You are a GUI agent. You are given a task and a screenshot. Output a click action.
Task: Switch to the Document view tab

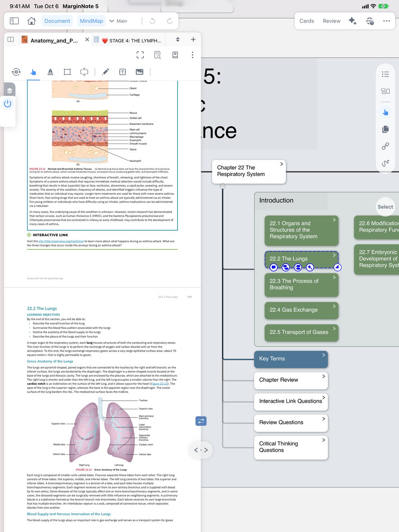coord(57,21)
